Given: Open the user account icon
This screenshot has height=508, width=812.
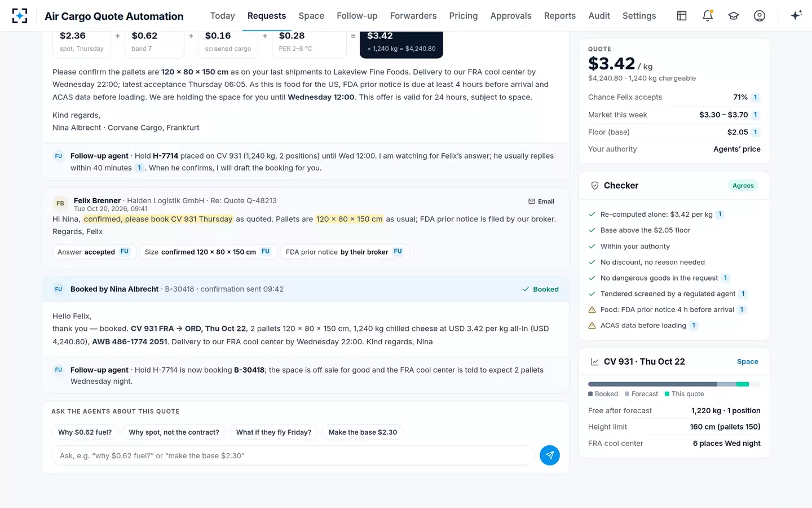Looking at the screenshot, I should [x=760, y=16].
